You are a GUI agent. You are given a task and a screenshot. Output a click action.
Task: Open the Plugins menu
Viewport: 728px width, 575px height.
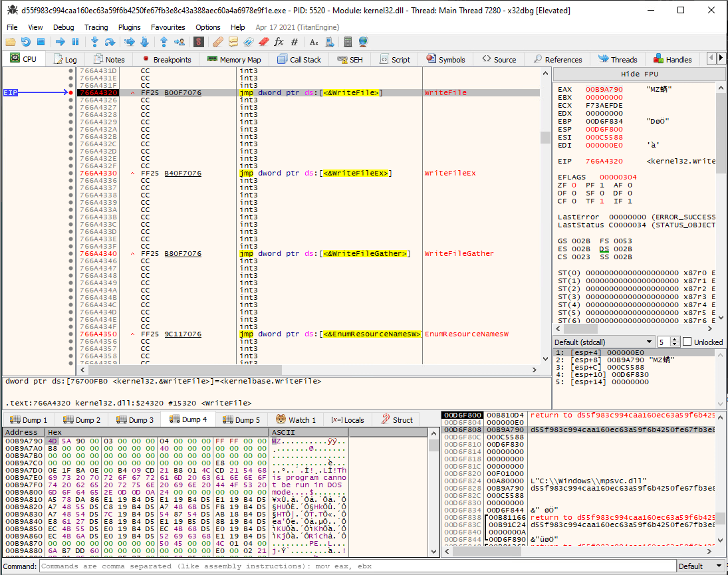click(x=129, y=27)
